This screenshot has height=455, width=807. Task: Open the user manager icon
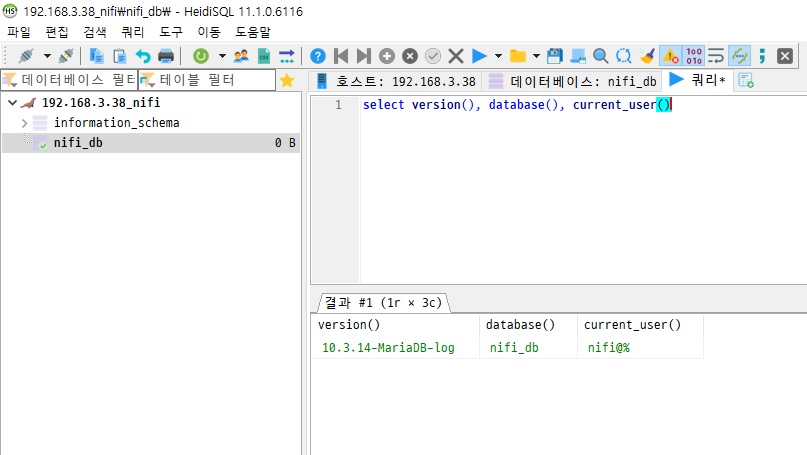point(241,56)
